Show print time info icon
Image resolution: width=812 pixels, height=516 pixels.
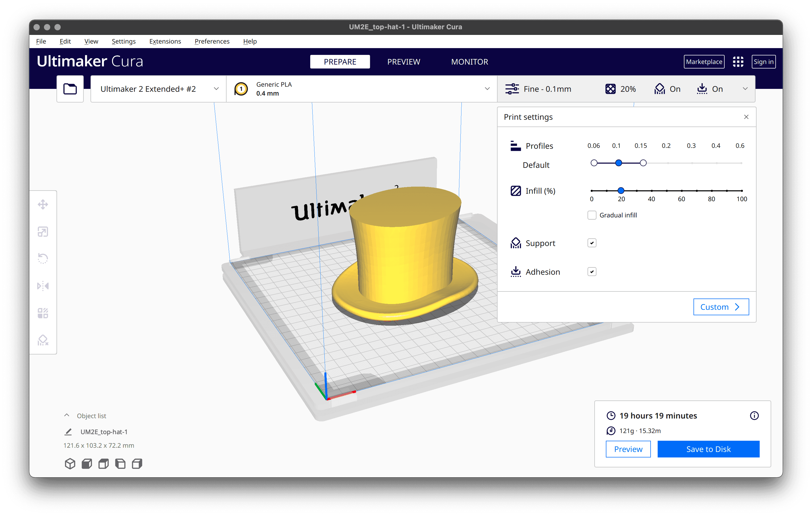point(754,416)
